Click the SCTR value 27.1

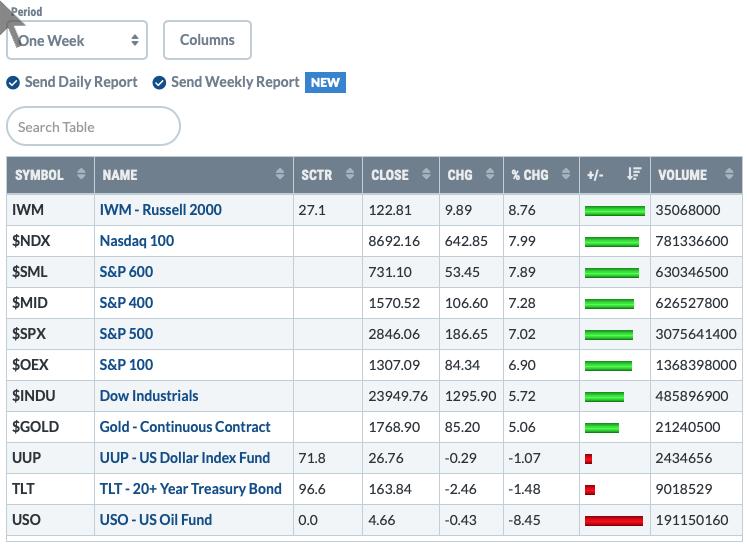312,210
